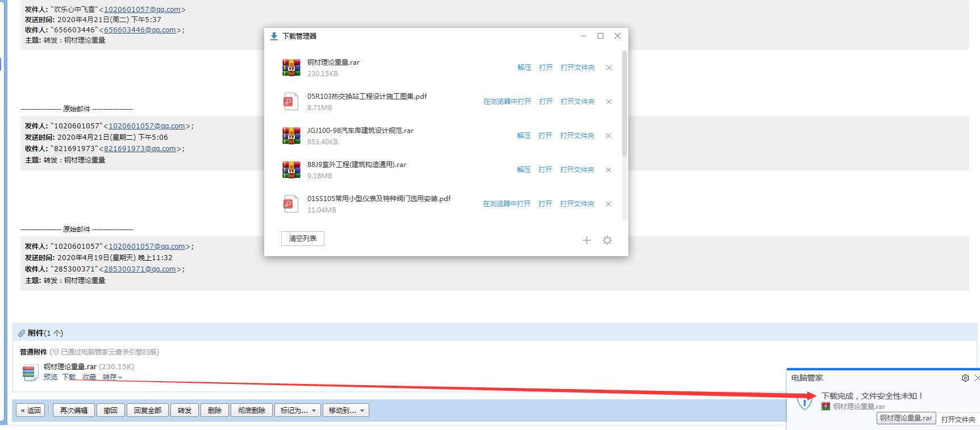This screenshot has height=430, width=980.
Task: Click the « 返回 button
Action: (x=31, y=410)
